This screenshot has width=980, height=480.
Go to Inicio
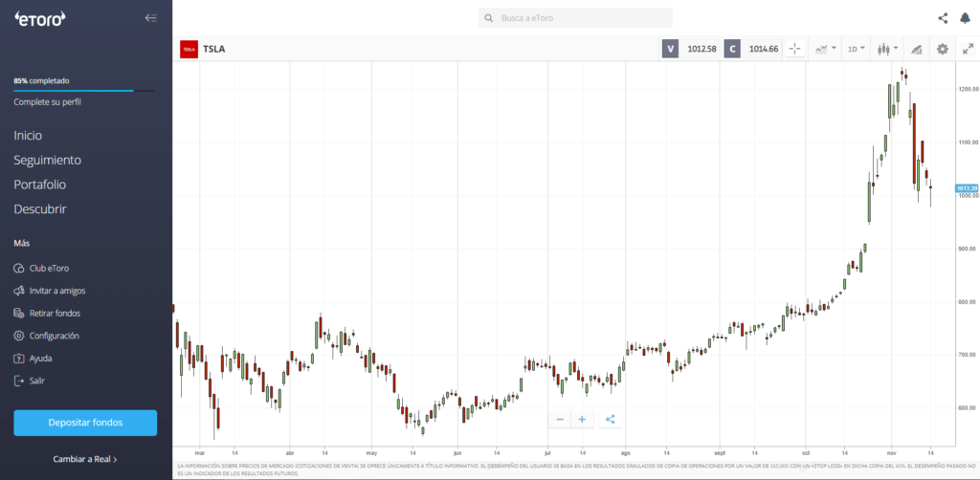tap(28, 136)
